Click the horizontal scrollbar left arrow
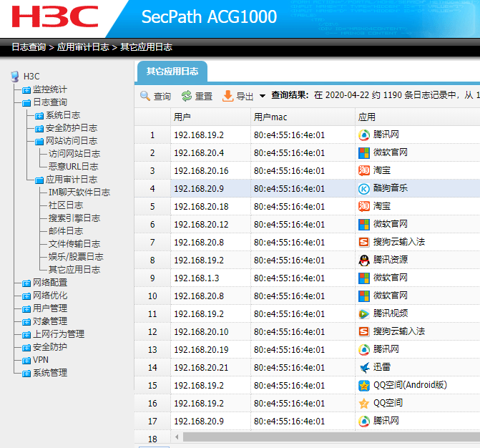 (x=177, y=437)
